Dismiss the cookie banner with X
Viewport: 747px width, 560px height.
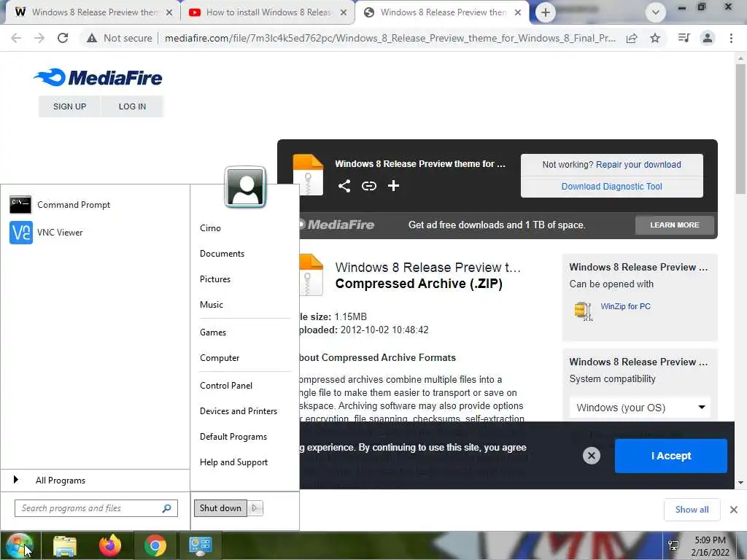(x=591, y=456)
